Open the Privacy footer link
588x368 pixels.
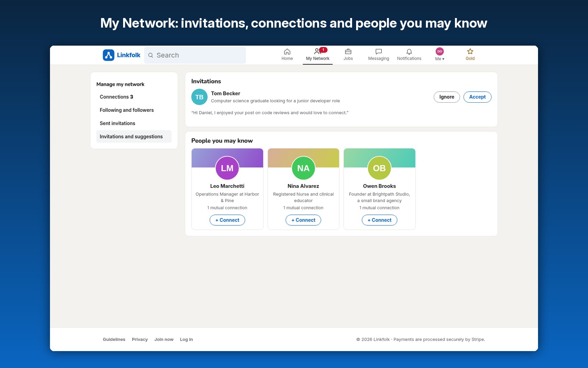tap(140, 340)
